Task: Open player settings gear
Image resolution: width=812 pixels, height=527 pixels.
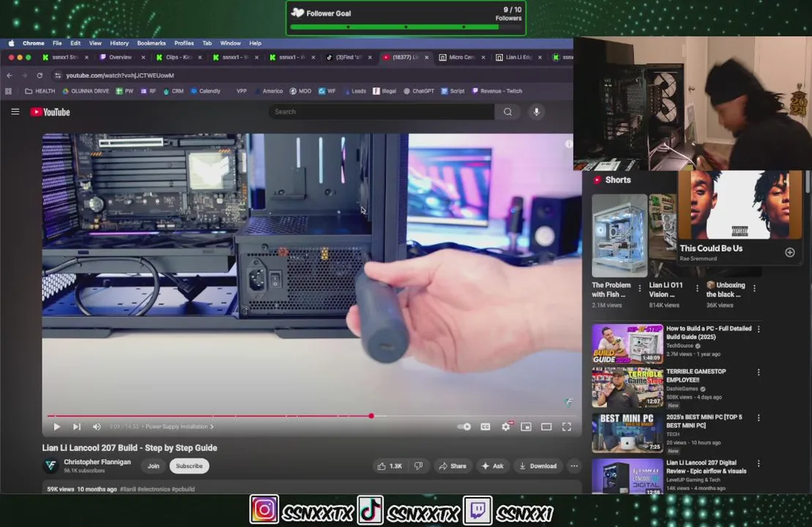Action: tap(506, 427)
